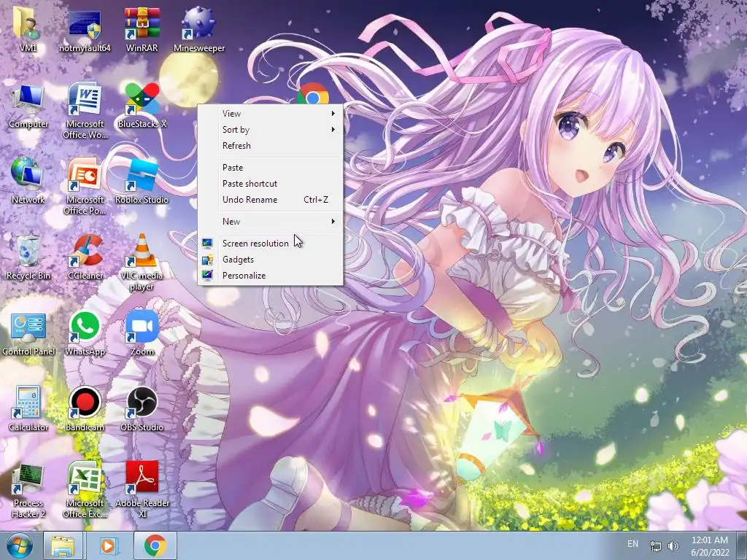747x560 pixels.
Task: Select the VM1 folder icon
Action: pyautogui.click(x=28, y=30)
